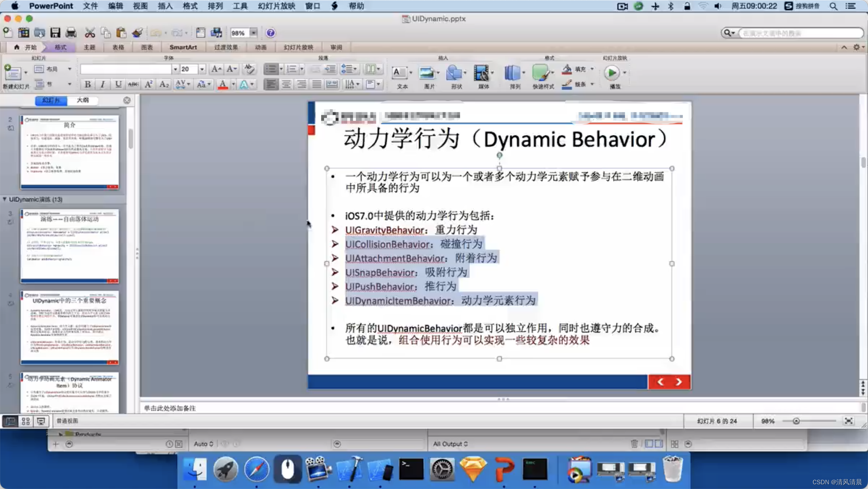Toggle Strikethrough formatting
868x489 pixels.
[133, 84]
